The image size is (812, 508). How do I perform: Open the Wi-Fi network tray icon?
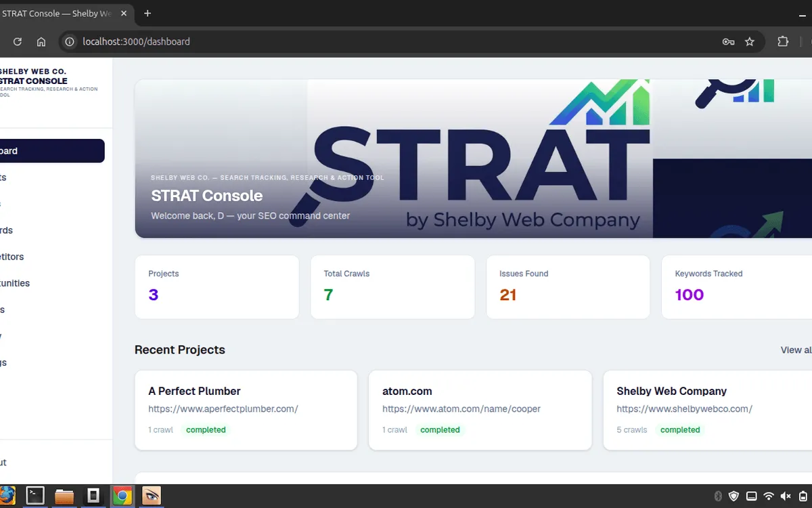(x=768, y=496)
